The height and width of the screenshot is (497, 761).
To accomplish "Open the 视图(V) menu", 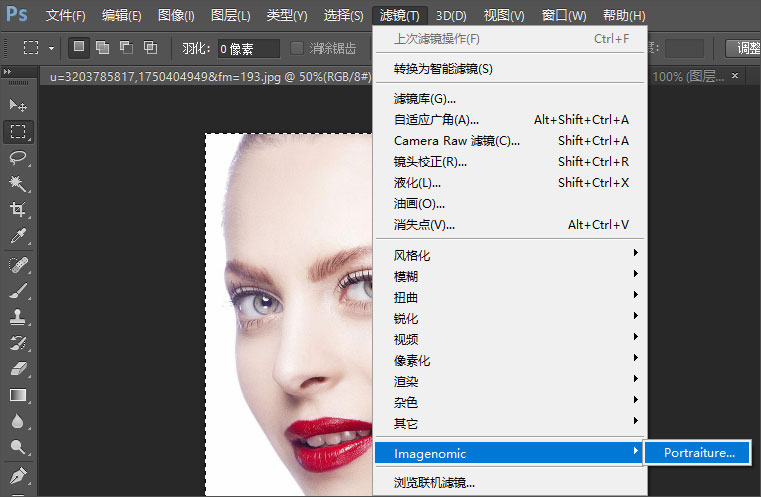I will (504, 16).
